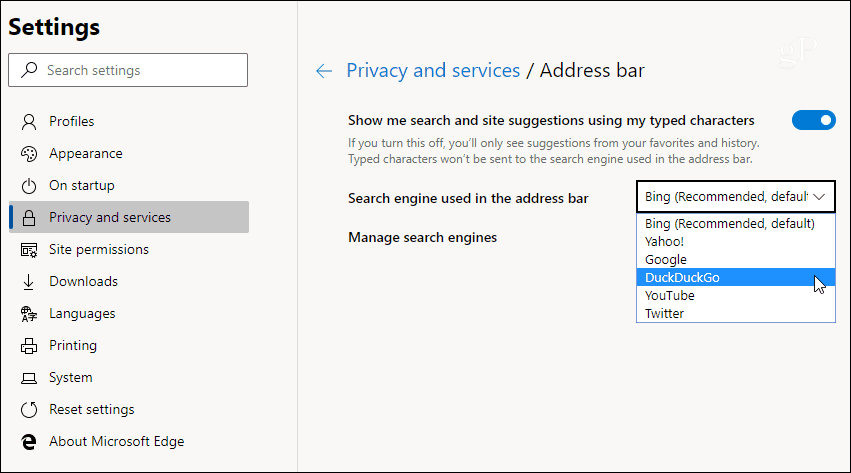Image resolution: width=851 pixels, height=473 pixels.
Task: Click the On startup power icon
Action: (29, 186)
